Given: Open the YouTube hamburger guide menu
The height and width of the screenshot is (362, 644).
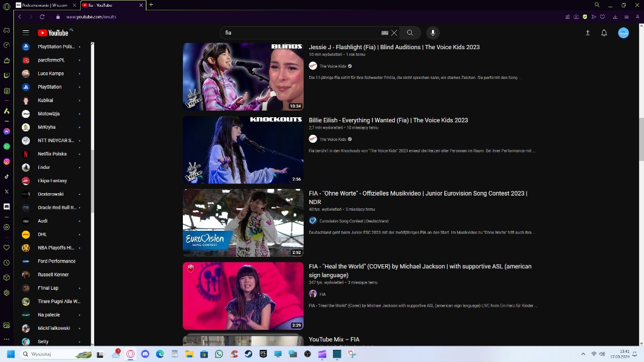Looking at the screenshot, I should [26, 33].
